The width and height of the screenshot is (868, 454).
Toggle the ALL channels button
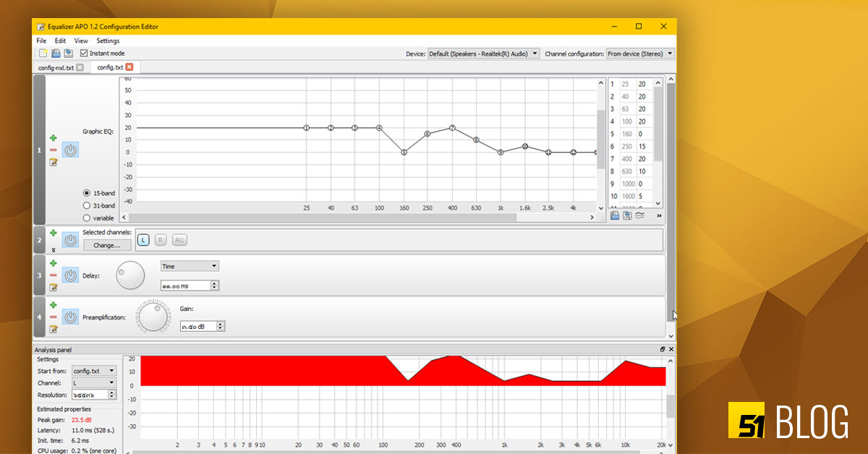(179, 239)
